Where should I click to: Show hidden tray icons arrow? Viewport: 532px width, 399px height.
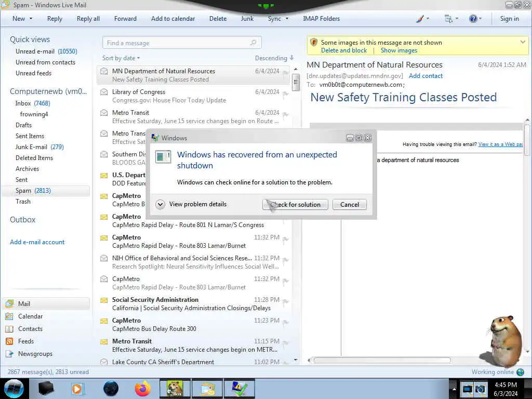click(454, 389)
